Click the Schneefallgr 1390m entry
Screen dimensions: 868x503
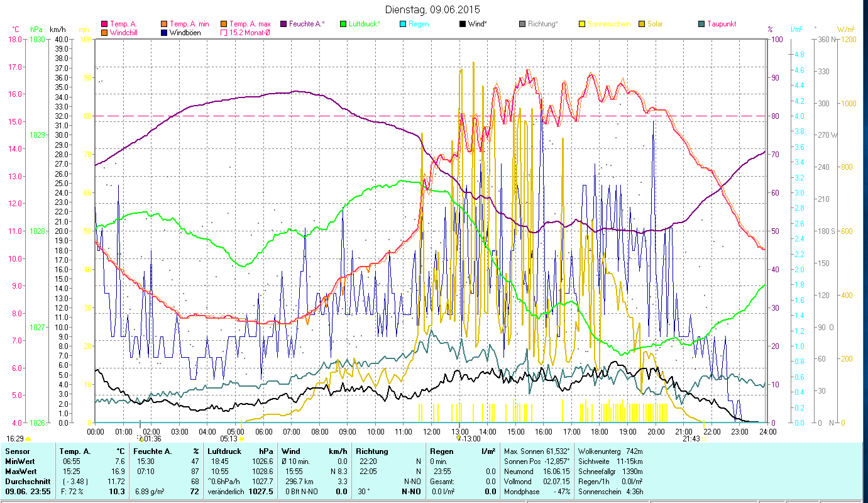(x=610, y=472)
